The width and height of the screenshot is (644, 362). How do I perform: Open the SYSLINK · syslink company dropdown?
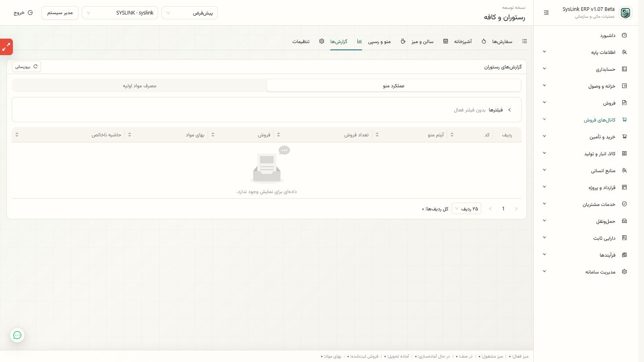(120, 13)
